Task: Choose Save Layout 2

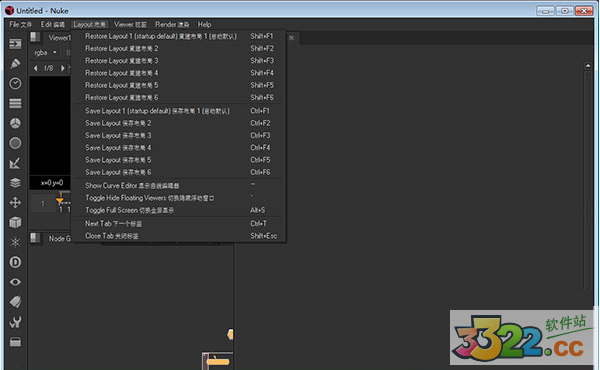Action: point(179,123)
